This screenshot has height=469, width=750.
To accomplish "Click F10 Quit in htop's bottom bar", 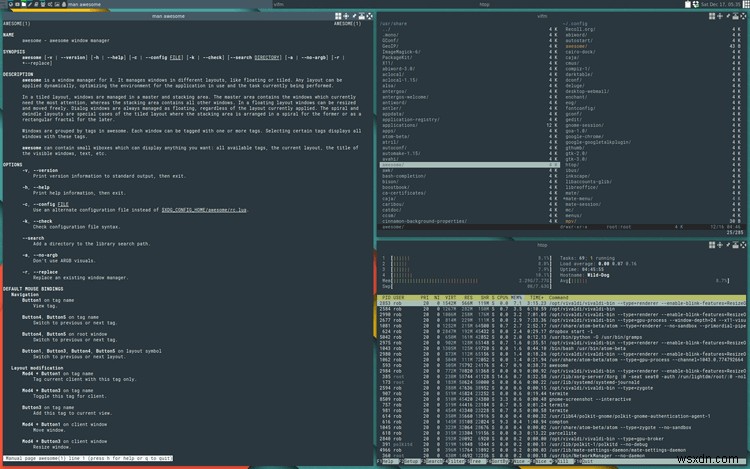I will pyautogui.click(x=585, y=462).
